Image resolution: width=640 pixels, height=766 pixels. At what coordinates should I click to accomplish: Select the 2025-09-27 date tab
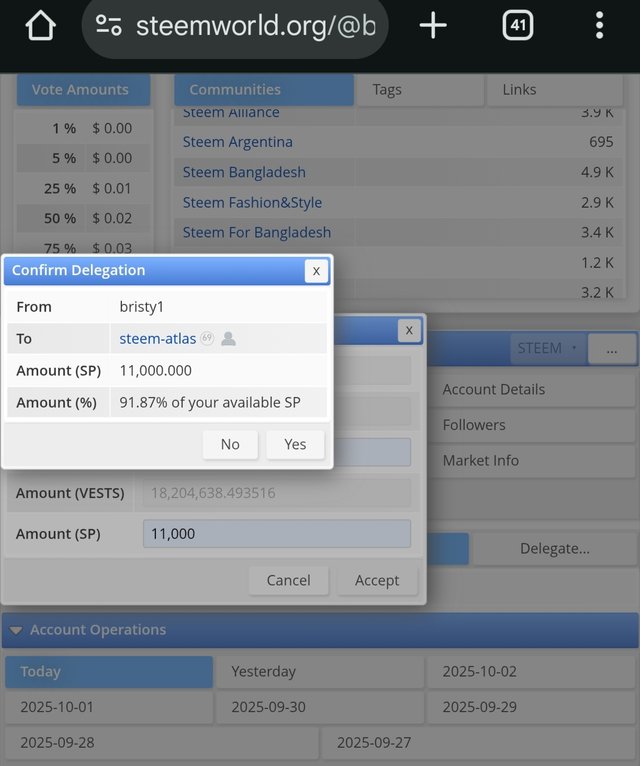pos(479,743)
